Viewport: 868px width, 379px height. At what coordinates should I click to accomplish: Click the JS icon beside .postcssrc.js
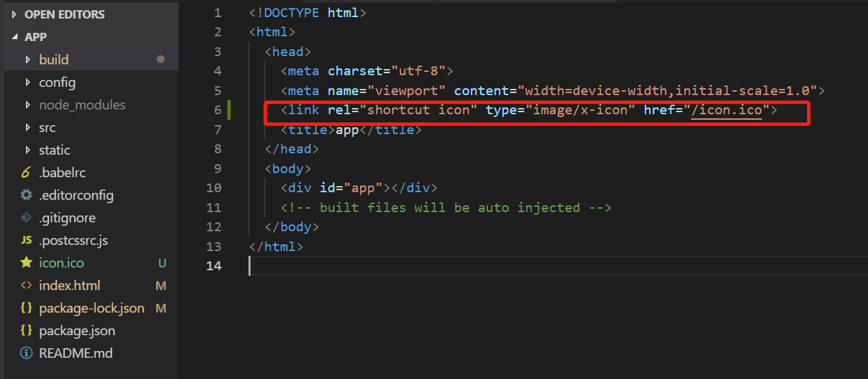(26, 240)
